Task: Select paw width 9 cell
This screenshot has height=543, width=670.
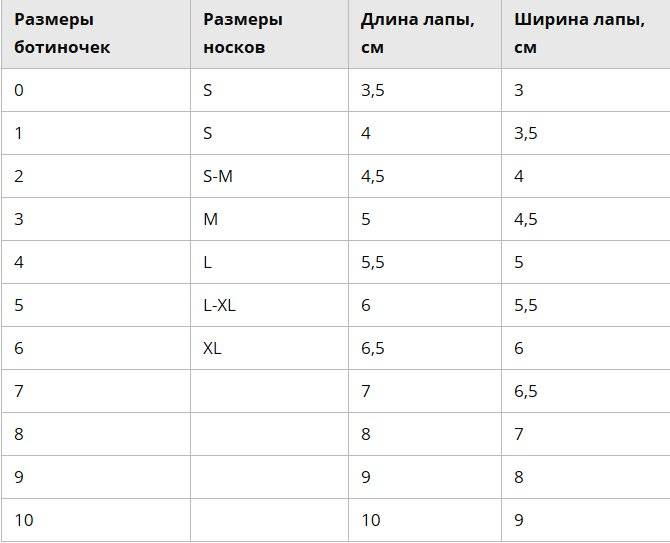Action: (586, 520)
